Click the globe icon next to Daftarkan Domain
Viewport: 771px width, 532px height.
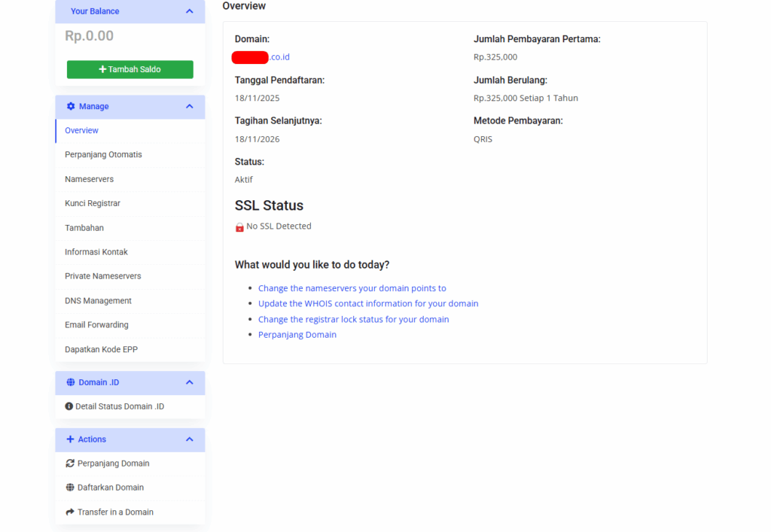70,488
